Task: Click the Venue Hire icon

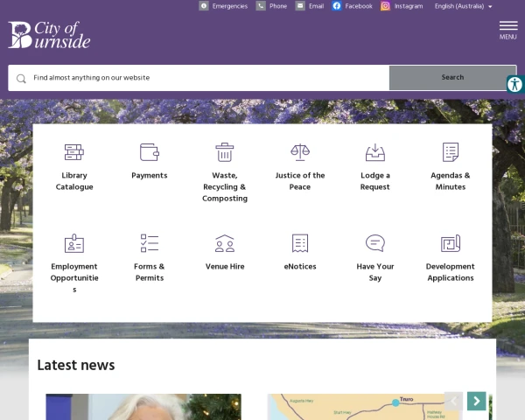Action: tap(225, 243)
